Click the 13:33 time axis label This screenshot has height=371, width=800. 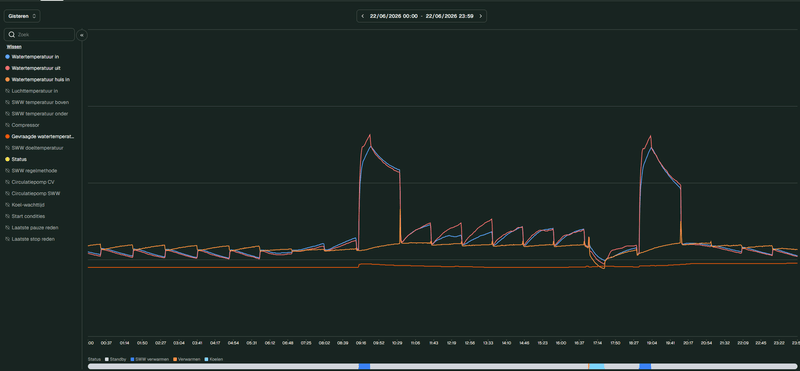click(x=488, y=343)
